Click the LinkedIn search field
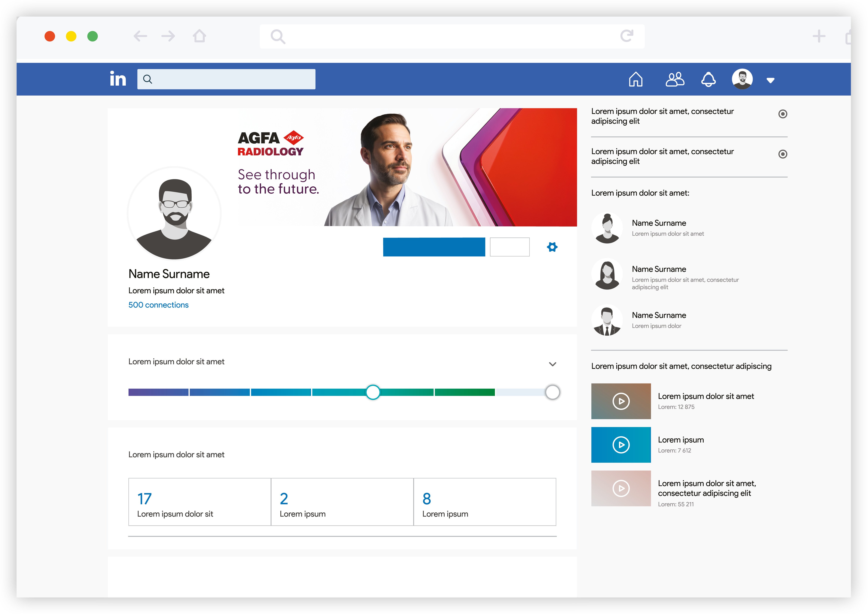 [226, 79]
